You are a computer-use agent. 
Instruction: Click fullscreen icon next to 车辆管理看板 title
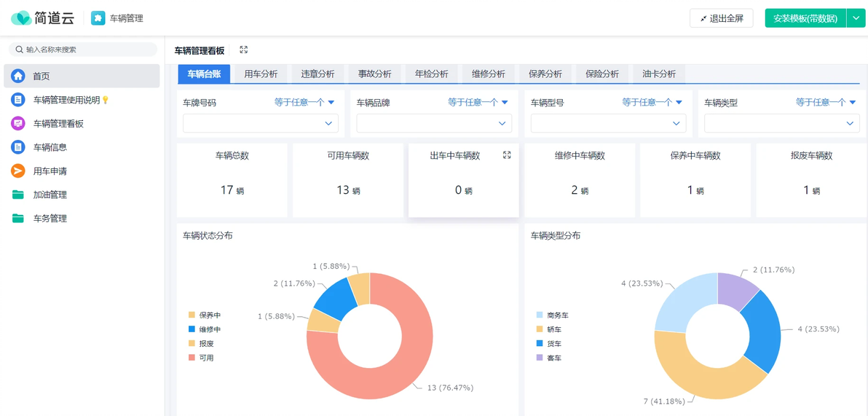(243, 50)
